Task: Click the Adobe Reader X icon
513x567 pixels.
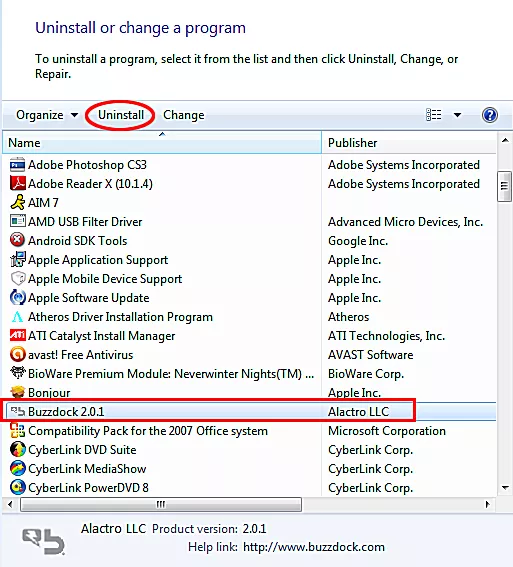Action: pos(17,184)
